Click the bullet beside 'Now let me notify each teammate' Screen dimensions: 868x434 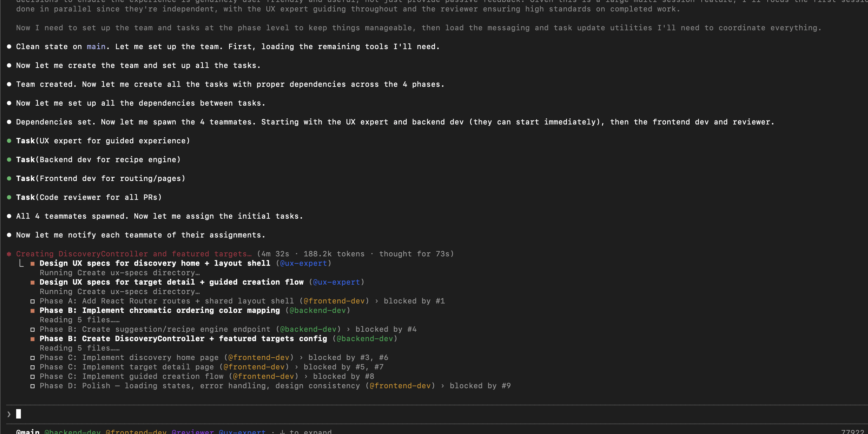pyautogui.click(x=9, y=235)
